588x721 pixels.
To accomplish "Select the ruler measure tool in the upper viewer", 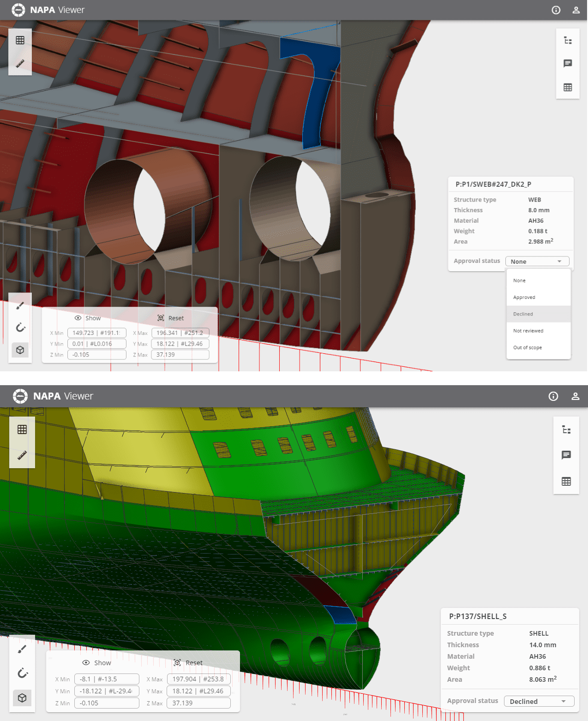I will (x=20, y=64).
